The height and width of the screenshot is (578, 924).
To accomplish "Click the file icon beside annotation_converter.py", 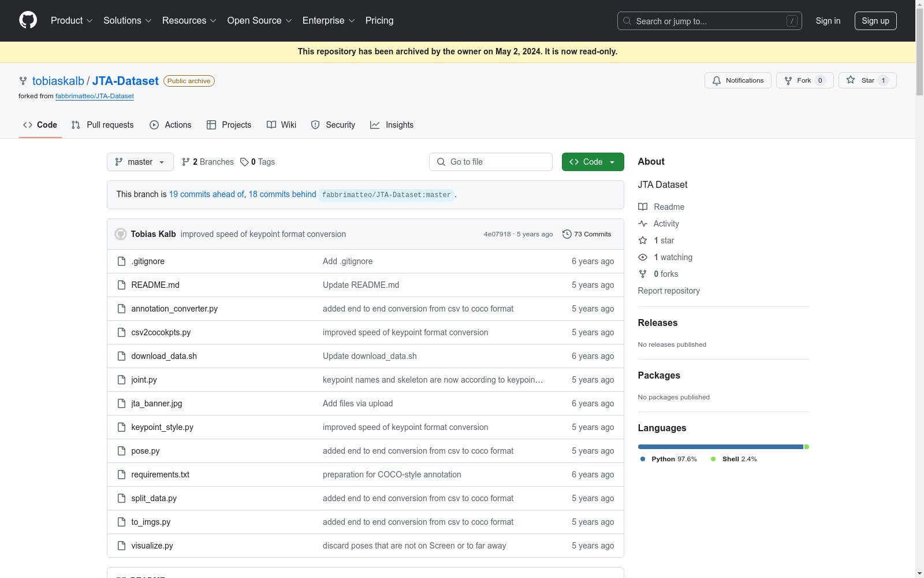I will pos(121,309).
